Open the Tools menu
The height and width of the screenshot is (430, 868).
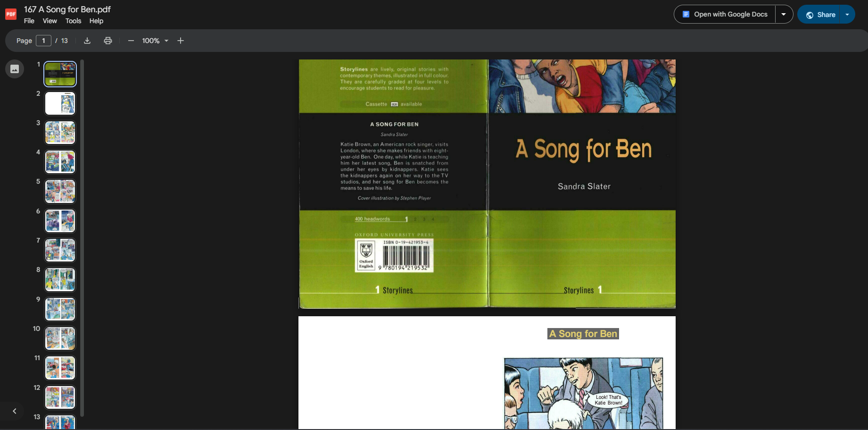point(73,21)
